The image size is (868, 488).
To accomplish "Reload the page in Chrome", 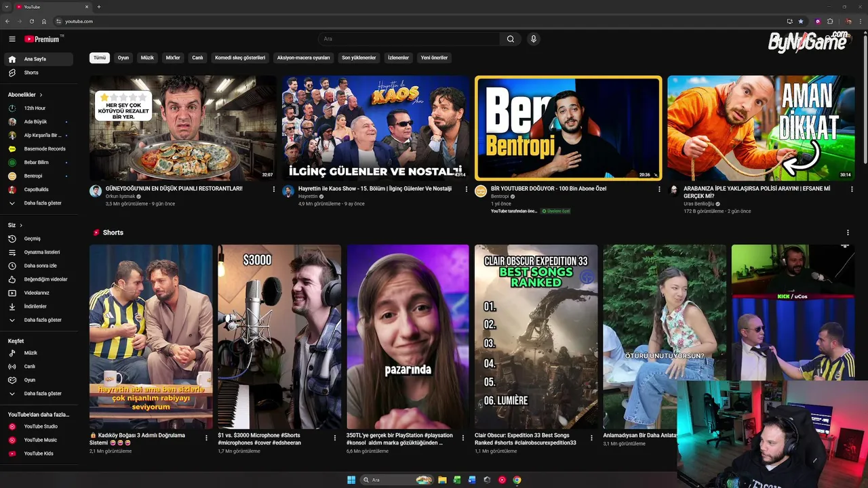I will pyautogui.click(x=31, y=21).
